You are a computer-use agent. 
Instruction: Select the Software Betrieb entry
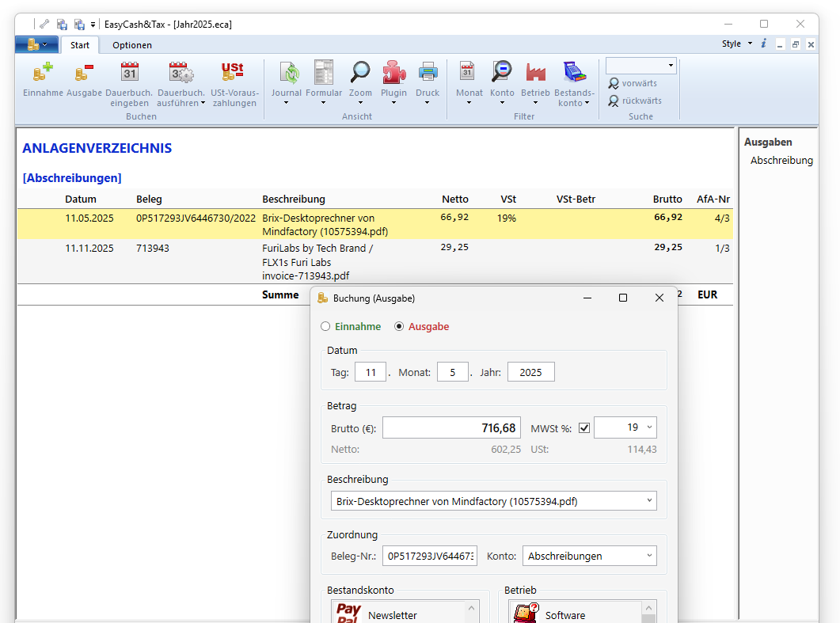pyautogui.click(x=576, y=614)
